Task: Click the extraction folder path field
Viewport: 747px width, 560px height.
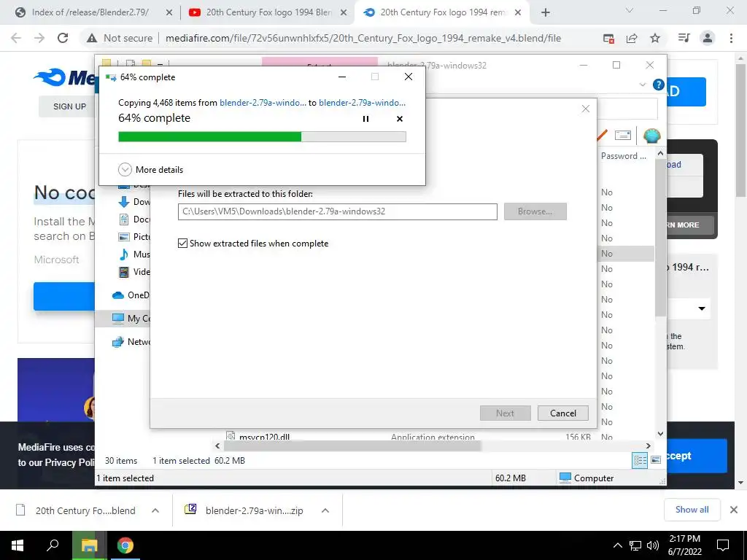Action: (x=337, y=211)
